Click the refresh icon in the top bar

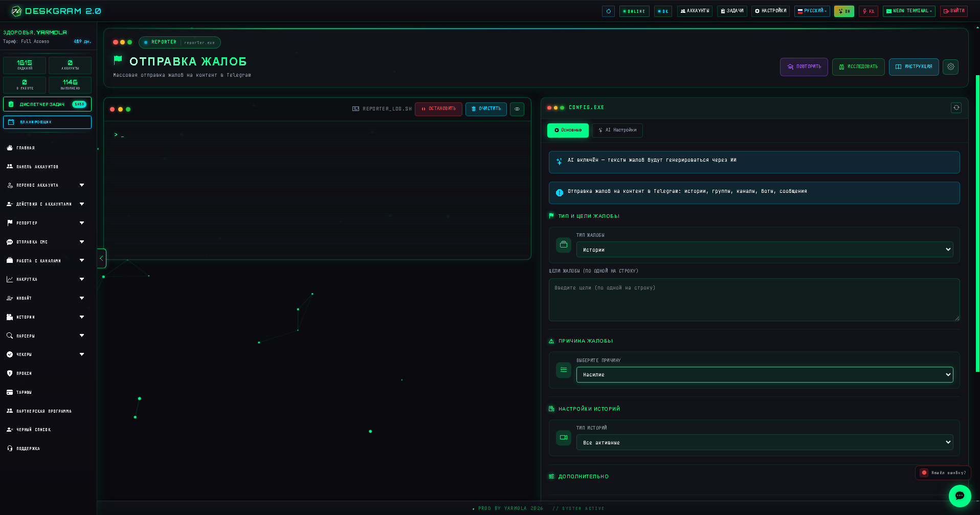tap(608, 11)
